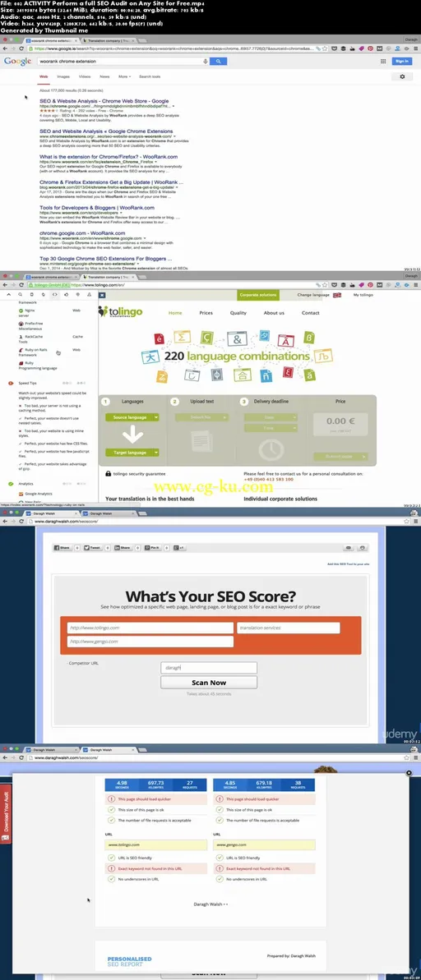
Task: Switch to Images results tab
Action: (64, 76)
